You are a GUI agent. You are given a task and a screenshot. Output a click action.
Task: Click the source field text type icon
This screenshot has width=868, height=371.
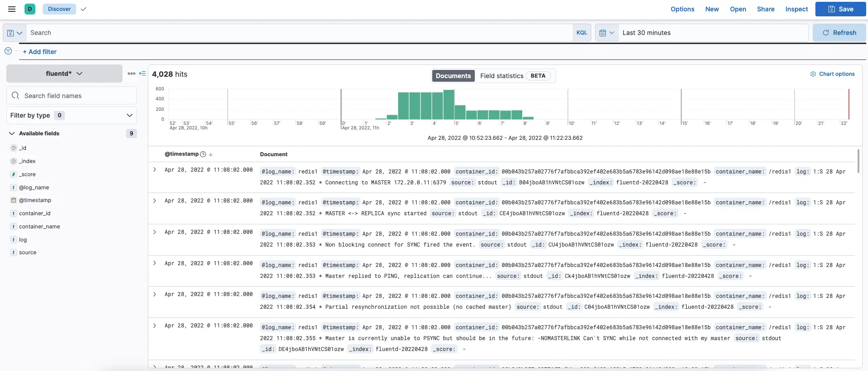coord(14,252)
